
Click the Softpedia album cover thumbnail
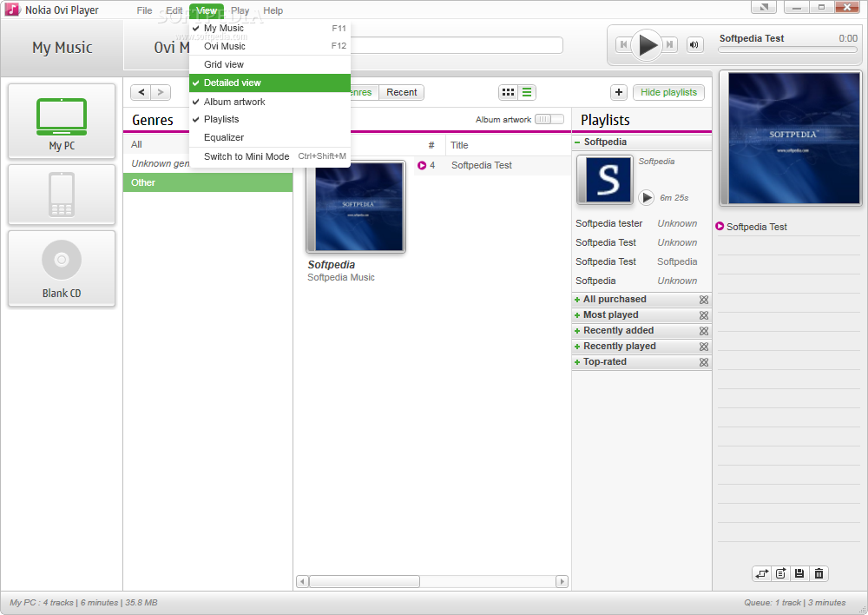pyautogui.click(x=356, y=207)
